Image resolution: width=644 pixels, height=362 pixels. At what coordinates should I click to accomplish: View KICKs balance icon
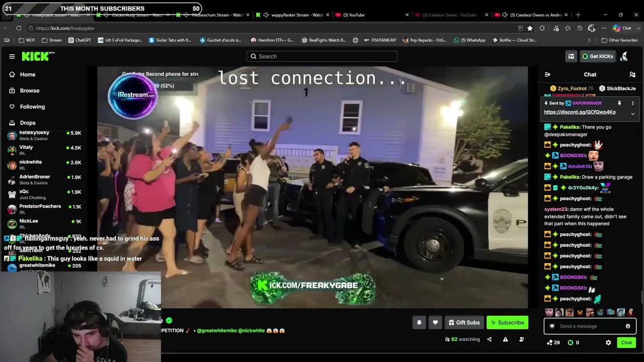click(x=571, y=343)
